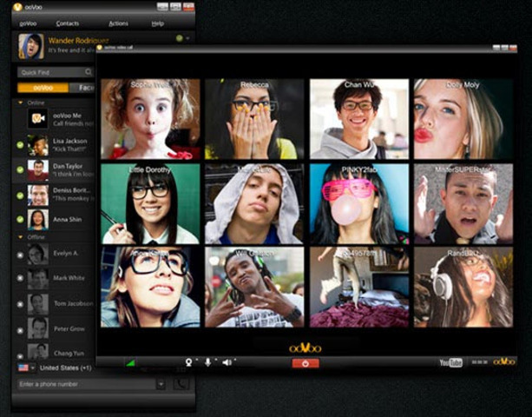Screen dimensions: 532x417
Task: Open the ooVoo menu in main window
Action: pyautogui.click(x=28, y=23)
